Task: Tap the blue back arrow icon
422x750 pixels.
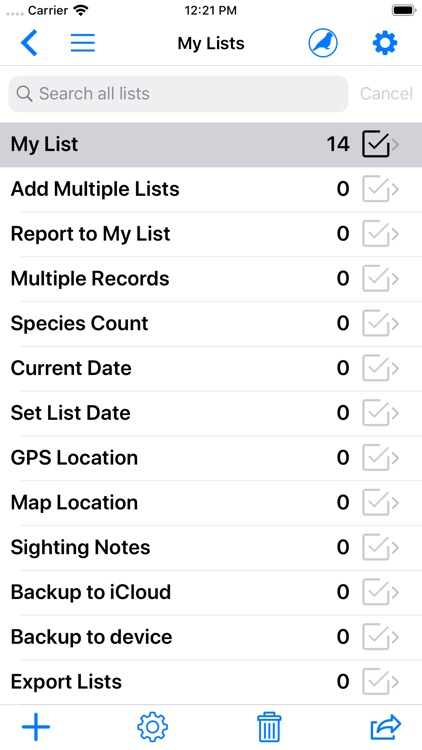Action: point(29,44)
